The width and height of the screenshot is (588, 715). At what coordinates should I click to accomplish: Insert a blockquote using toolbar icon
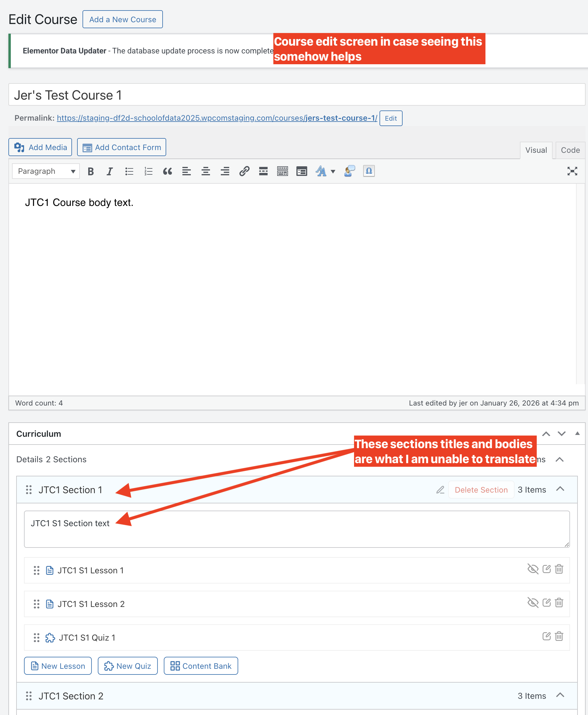[x=167, y=171]
